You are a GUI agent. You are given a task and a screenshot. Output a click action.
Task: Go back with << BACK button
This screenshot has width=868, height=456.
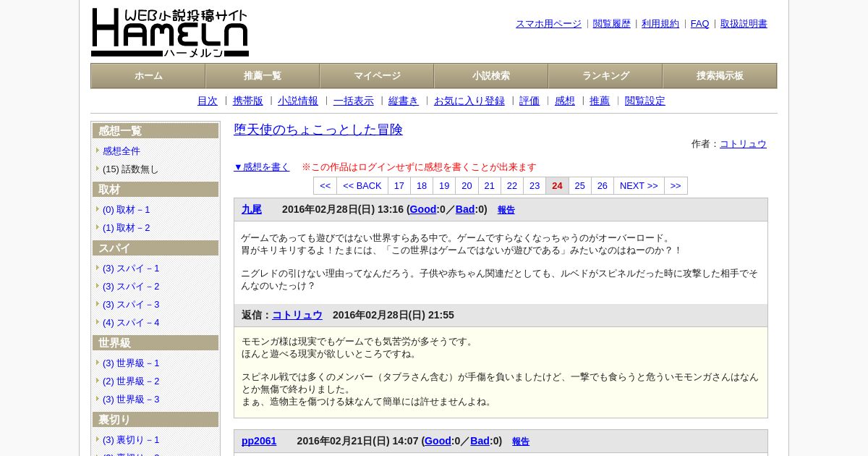click(x=362, y=186)
